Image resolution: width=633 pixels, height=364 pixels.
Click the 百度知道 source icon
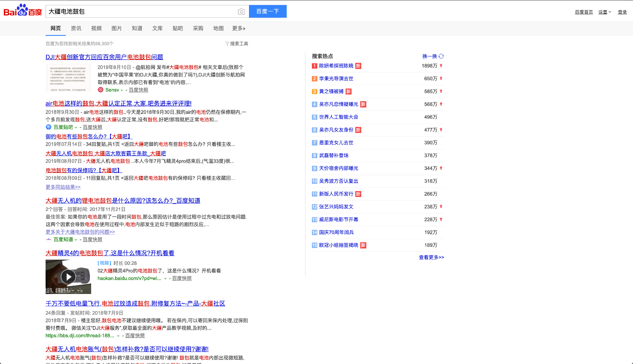(x=49, y=239)
